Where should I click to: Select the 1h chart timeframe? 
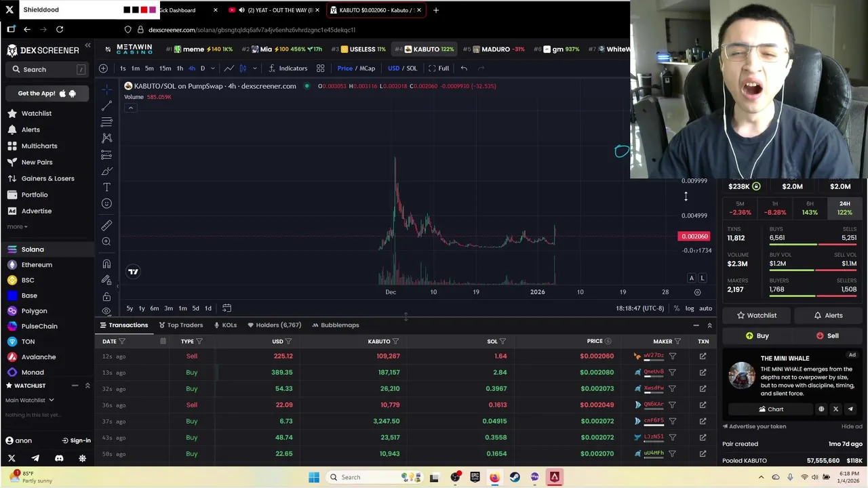(x=180, y=68)
